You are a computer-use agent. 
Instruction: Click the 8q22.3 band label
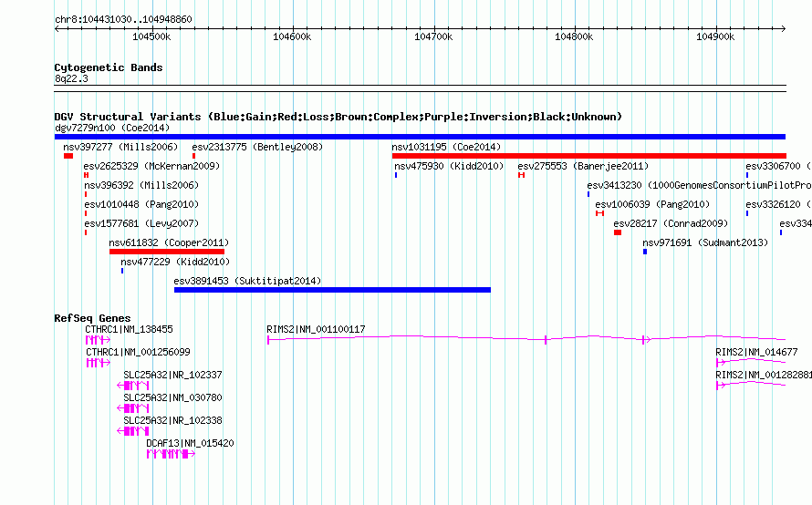coord(71,79)
